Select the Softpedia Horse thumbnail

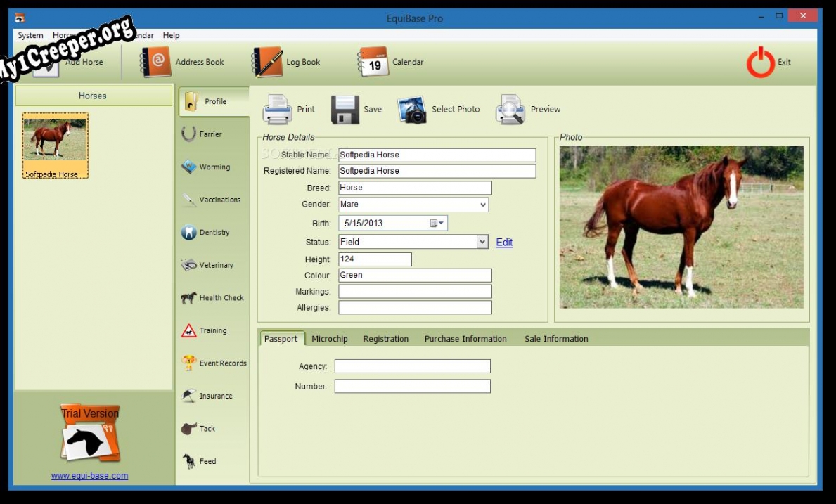pos(55,146)
